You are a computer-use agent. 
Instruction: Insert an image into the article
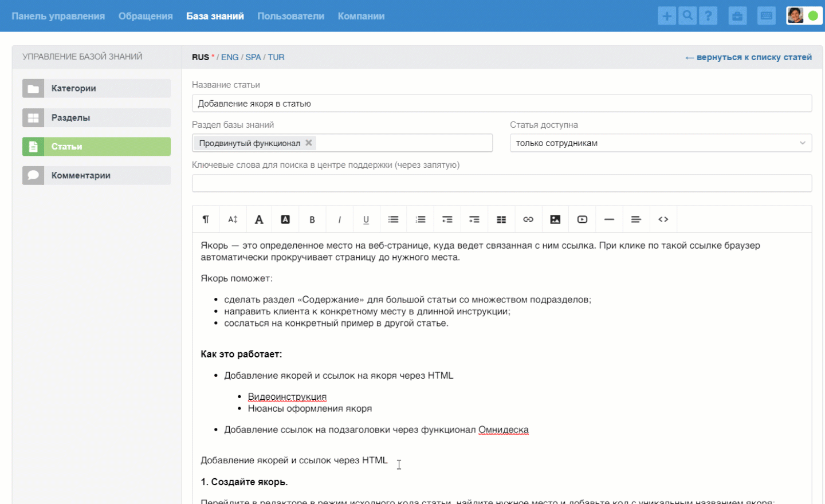click(x=555, y=219)
